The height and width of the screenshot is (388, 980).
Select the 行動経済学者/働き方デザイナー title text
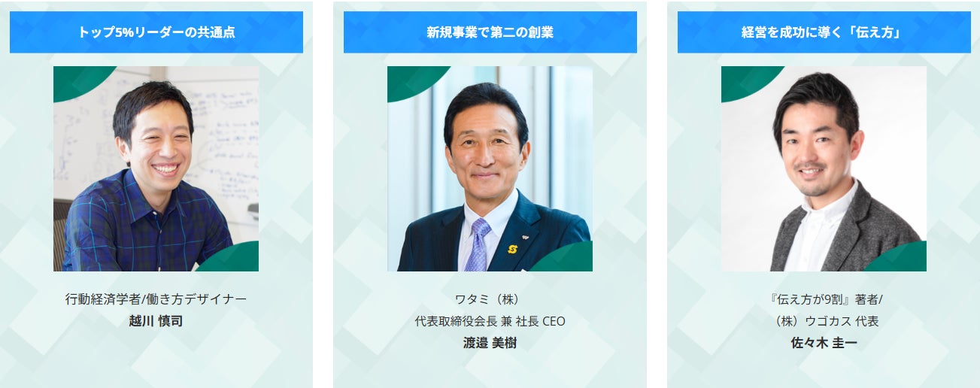(x=156, y=299)
